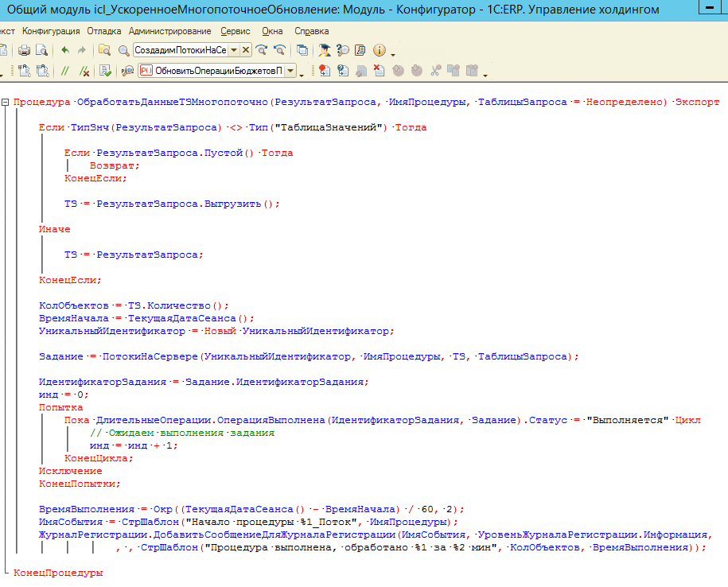
Task: Click the "Выполняется" string literal
Action: (x=627, y=421)
